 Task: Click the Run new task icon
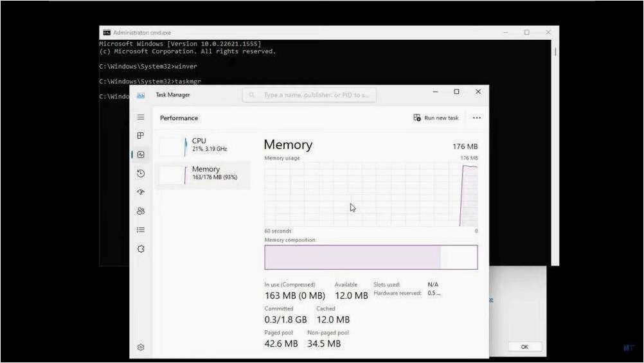[417, 118]
